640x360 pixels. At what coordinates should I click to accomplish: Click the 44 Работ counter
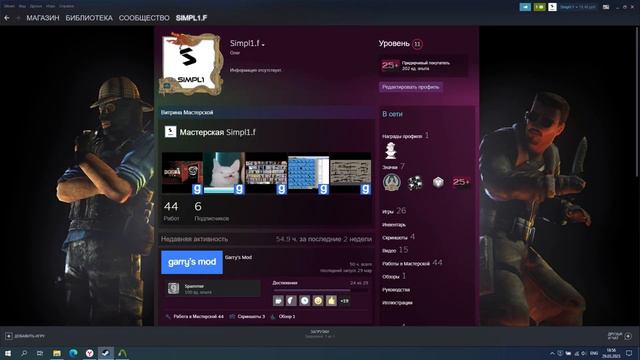pyautogui.click(x=171, y=211)
